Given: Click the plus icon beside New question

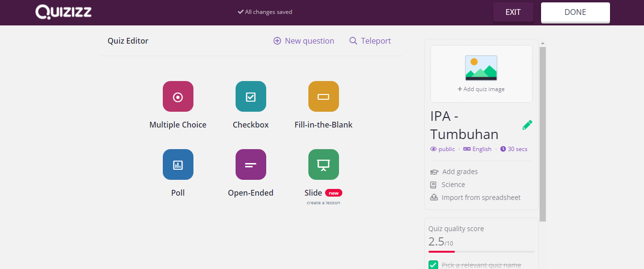Looking at the screenshot, I should click(277, 41).
